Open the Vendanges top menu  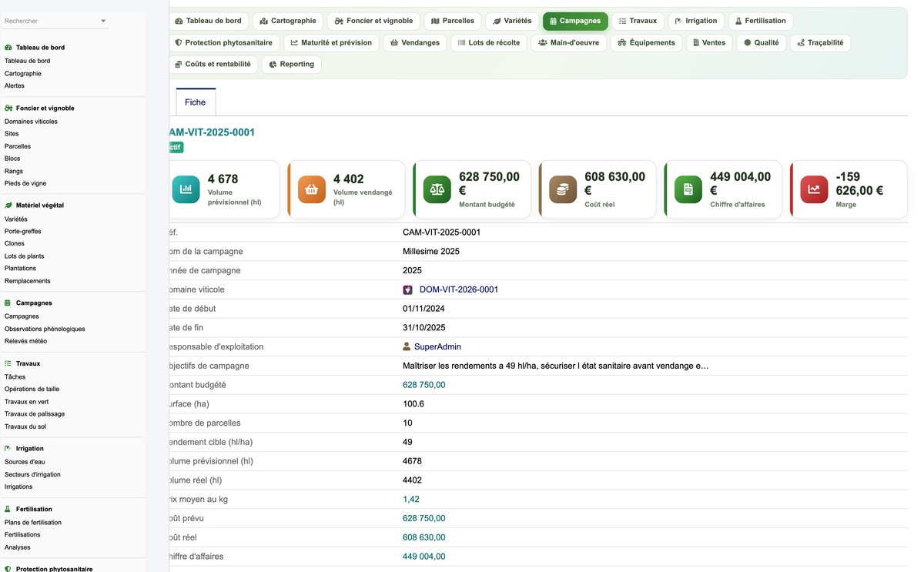coord(415,42)
